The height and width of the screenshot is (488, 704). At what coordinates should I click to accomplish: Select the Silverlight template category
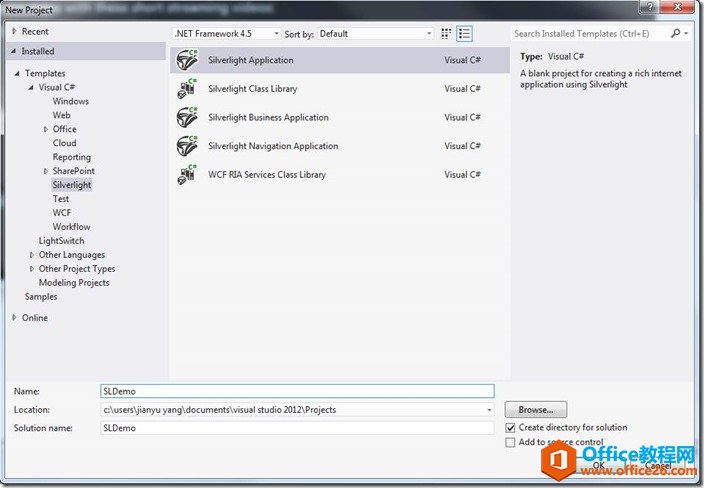click(x=71, y=185)
